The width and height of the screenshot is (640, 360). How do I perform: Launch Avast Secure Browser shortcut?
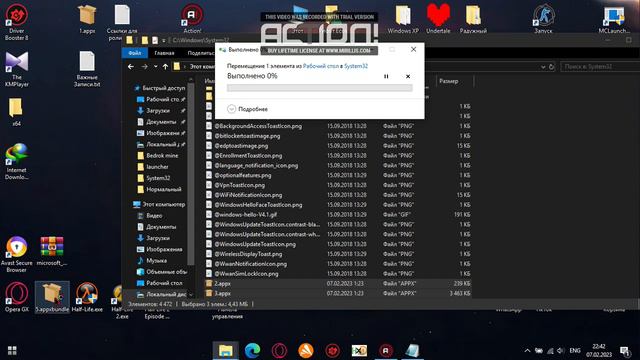(x=17, y=254)
